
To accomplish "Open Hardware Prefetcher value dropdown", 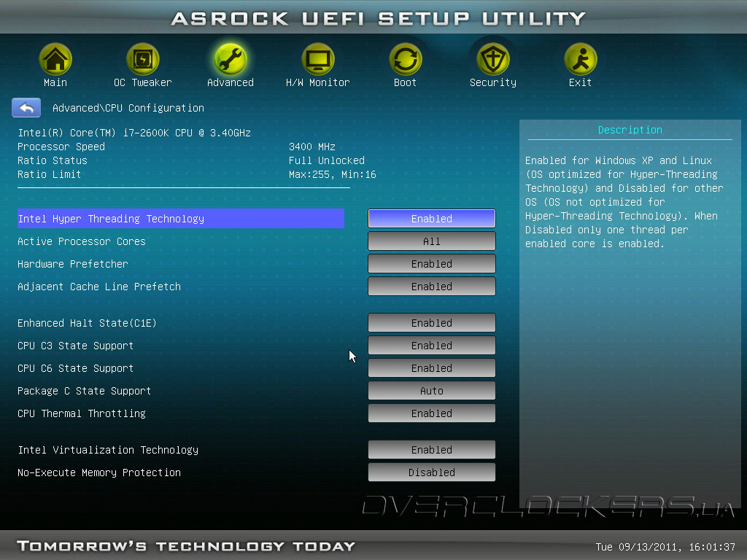I will [432, 264].
